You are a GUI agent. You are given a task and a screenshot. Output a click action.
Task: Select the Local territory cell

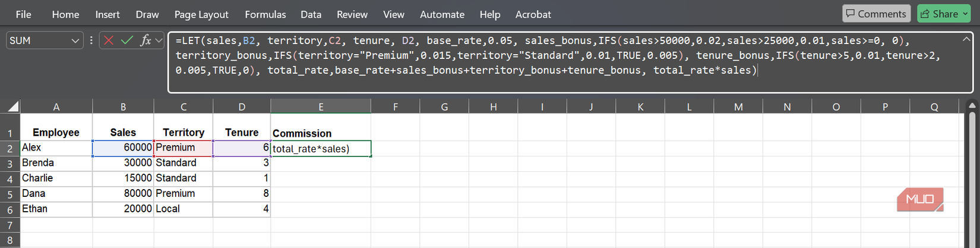coord(184,209)
